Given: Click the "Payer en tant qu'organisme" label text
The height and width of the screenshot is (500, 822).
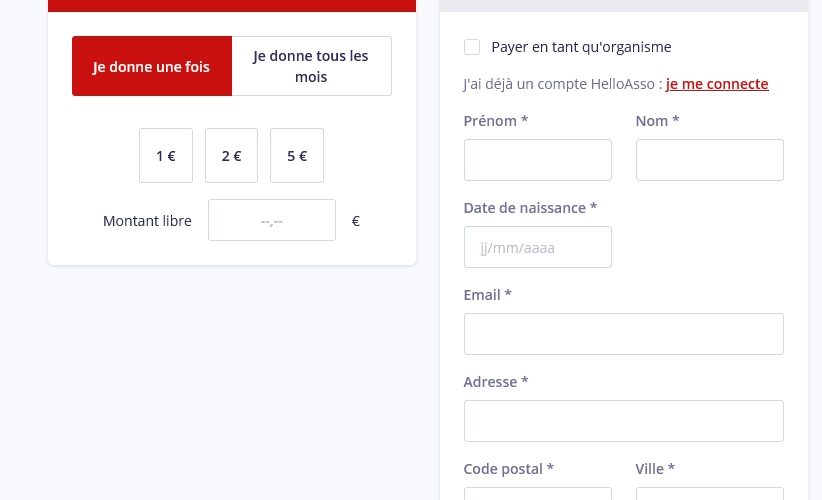Looking at the screenshot, I should pyautogui.click(x=581, y=47).
